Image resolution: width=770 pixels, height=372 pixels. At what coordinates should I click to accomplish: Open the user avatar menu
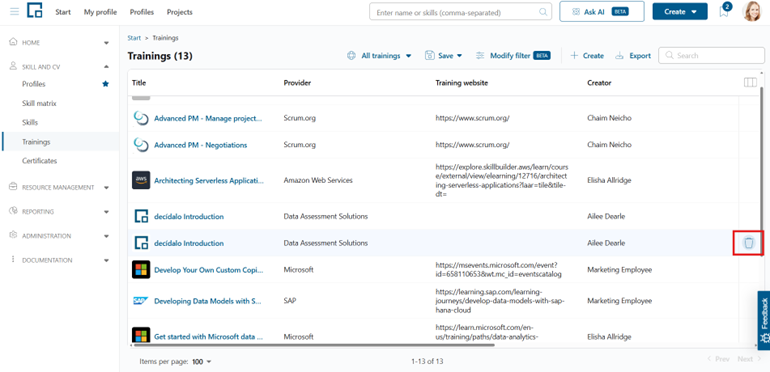tap(752, 11)
